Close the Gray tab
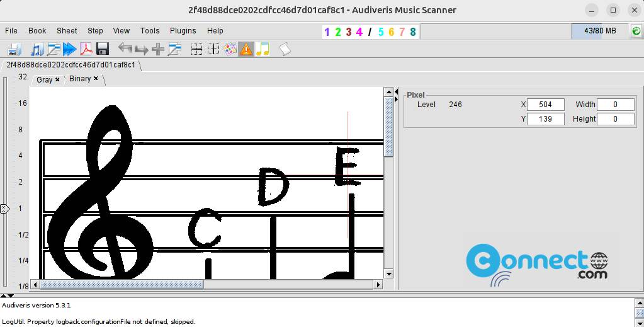The height and width of the screenshot is (327, 644). (57, 79)
